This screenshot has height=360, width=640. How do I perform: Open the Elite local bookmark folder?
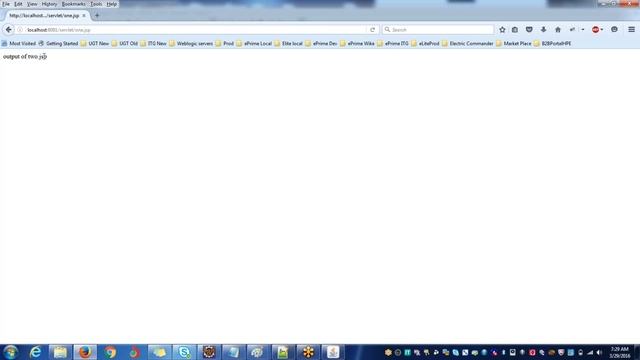coord(289,43)
